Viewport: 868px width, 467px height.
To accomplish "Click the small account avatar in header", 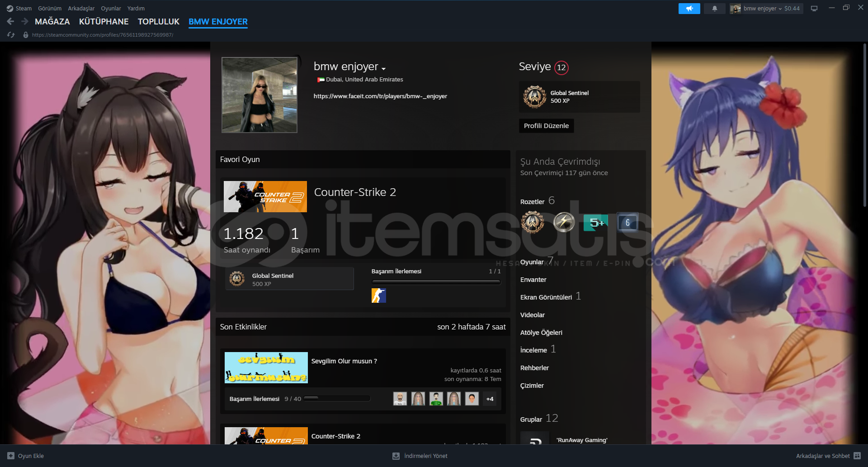I will coord(736,8).
